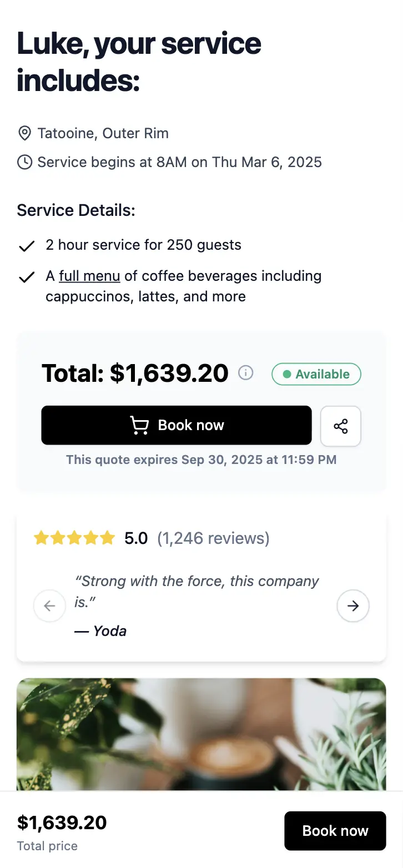
Task: Click the Tatooine, Outer Rim location text
Action: click(103, 133)
